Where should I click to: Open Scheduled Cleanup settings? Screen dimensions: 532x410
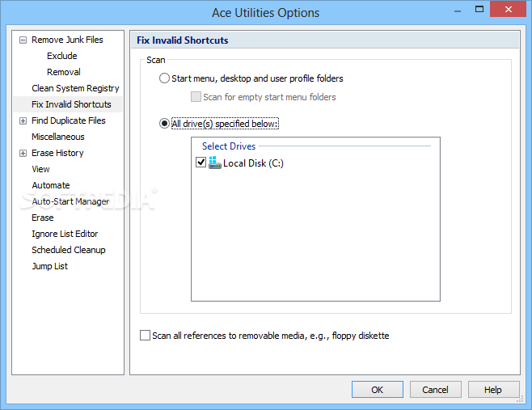[x=69, y=250]
